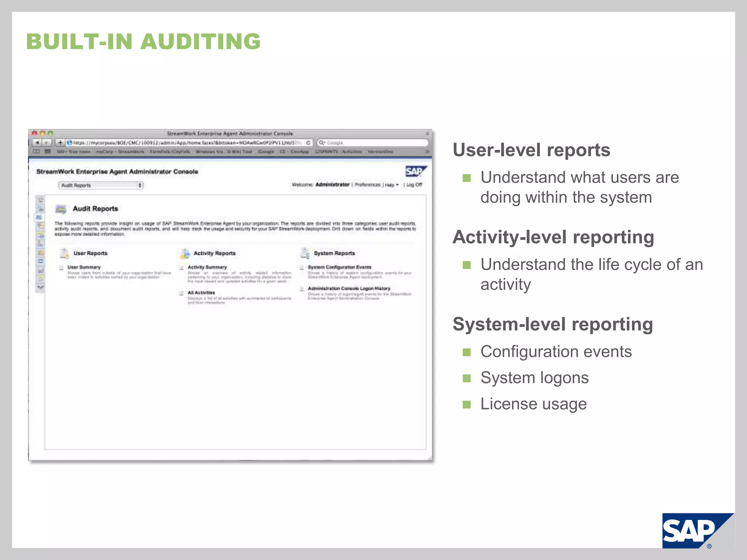
Task: Expand bookmarks bar overflow chevron
Action: (427, 152)
